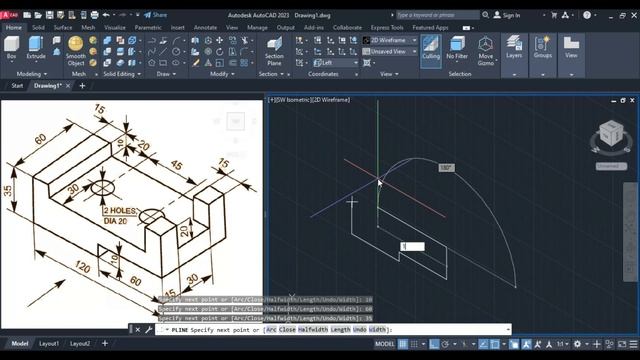The width and height of the screenshot is (640, 360).
Task: Open workspace switching gear icon
Action: [577, 344]
